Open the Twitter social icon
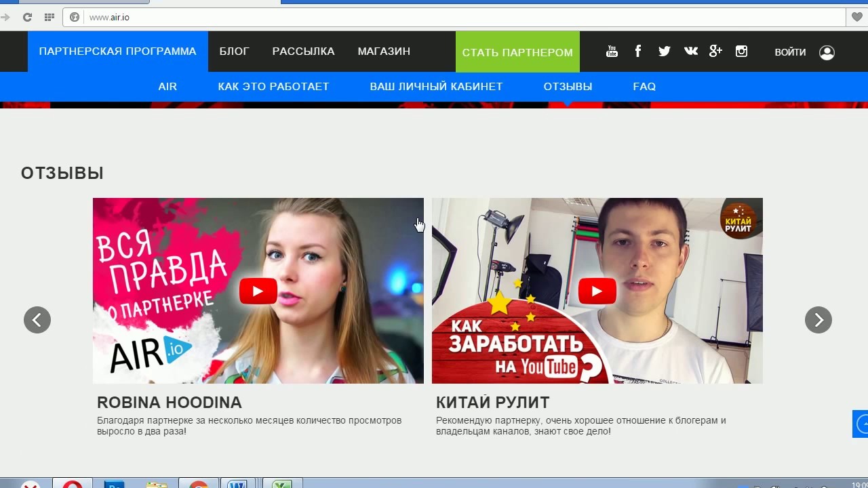The height and width of the screenshot is (488, 868). pos(664,52)
